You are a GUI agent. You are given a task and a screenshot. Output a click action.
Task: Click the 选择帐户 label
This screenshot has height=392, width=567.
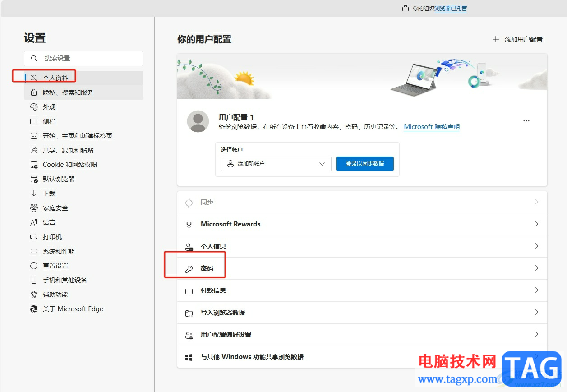[x=232, y=150]
